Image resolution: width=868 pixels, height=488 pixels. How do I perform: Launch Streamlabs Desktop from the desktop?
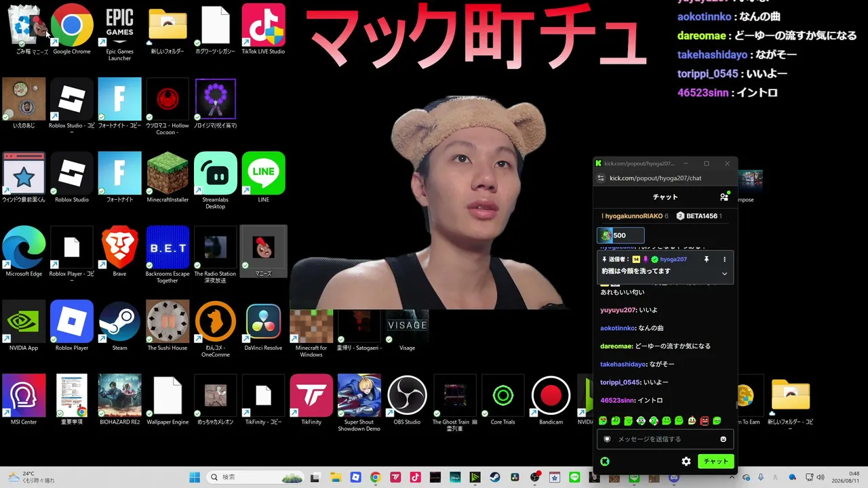(x=216, y=180)
